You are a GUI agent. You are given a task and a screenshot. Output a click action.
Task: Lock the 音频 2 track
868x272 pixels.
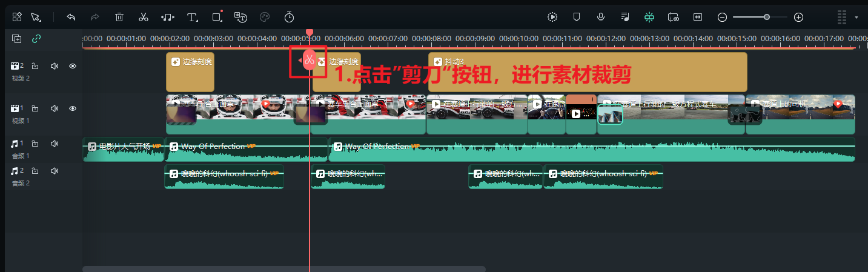tap(35, 171)
